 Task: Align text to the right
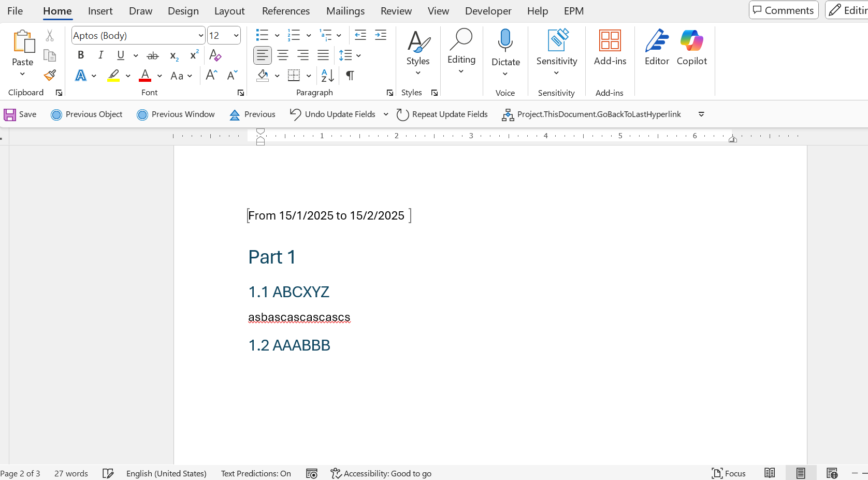(303, 55)
